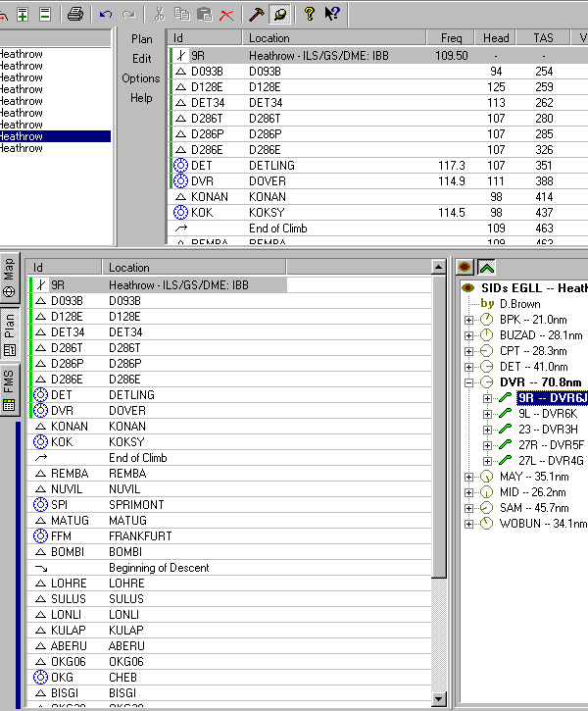
Task: Click the green plus add-item icon
Action: tap(22, 14)
